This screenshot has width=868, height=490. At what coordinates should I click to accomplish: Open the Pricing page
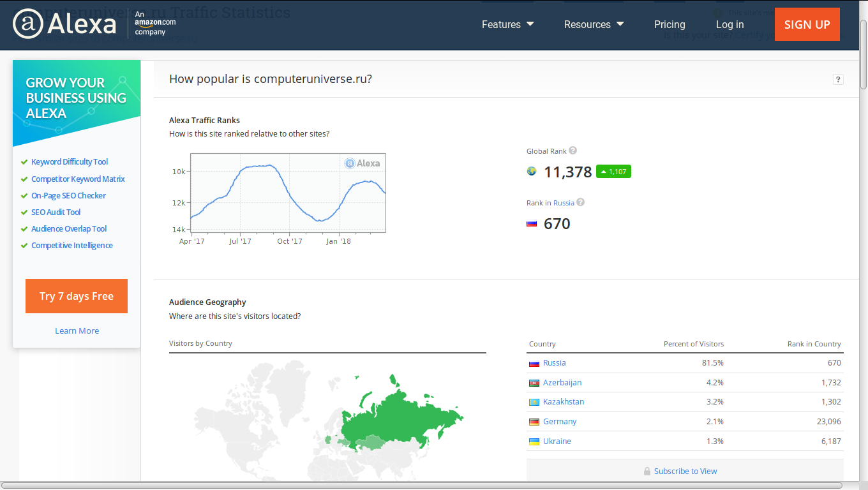(x=670, y=24)
